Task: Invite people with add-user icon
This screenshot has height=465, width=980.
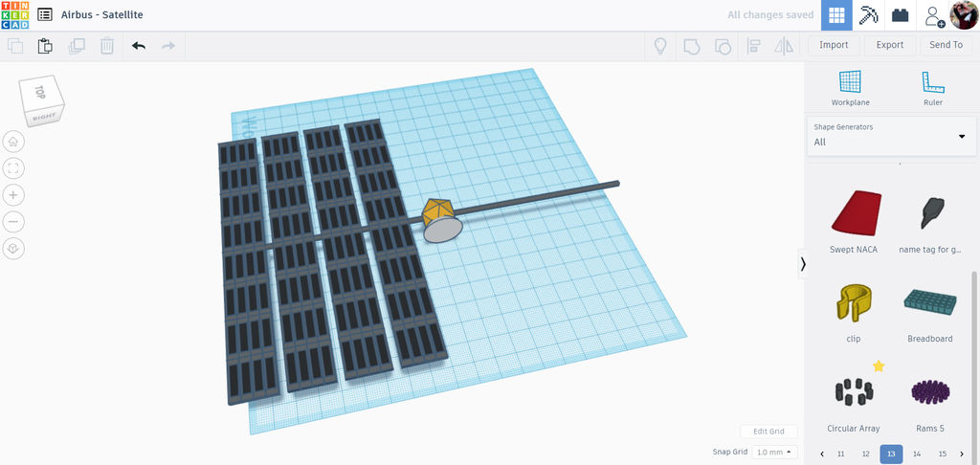Action: (x=934, y=15)
